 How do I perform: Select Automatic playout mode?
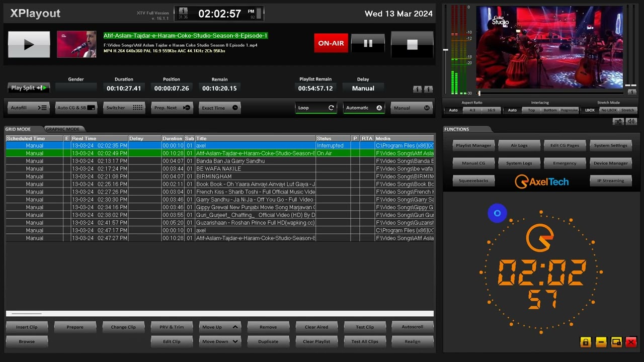click(x=363, y=108)
